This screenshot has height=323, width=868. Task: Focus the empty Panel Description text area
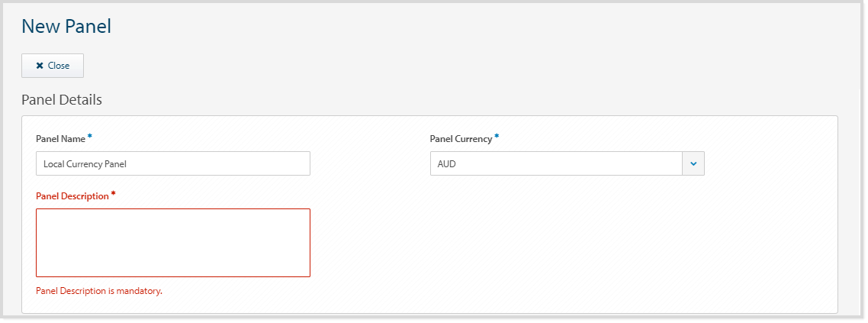point(173,242)
